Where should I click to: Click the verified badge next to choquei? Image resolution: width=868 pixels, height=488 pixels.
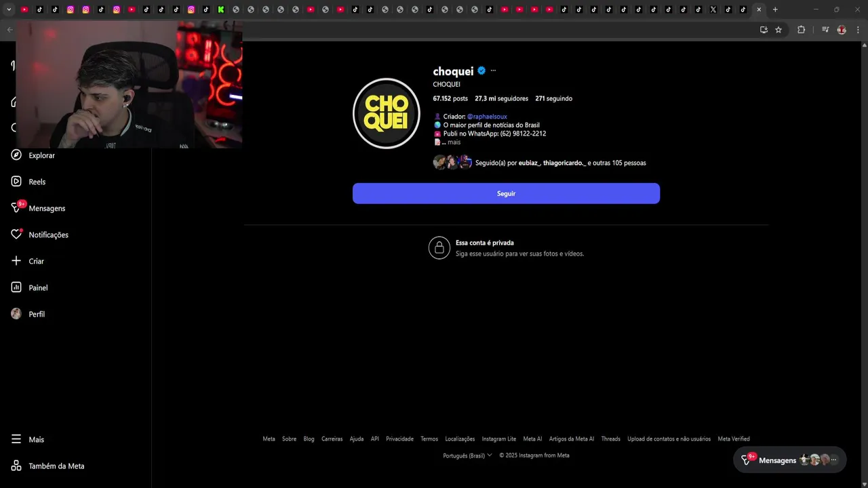click(481, 70)
